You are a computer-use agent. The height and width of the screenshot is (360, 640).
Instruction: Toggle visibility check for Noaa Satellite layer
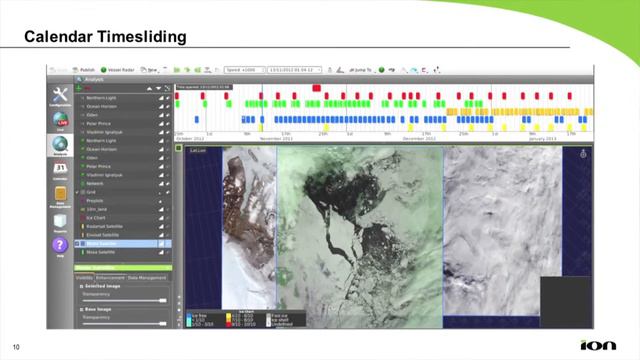[x=167, y=252]
